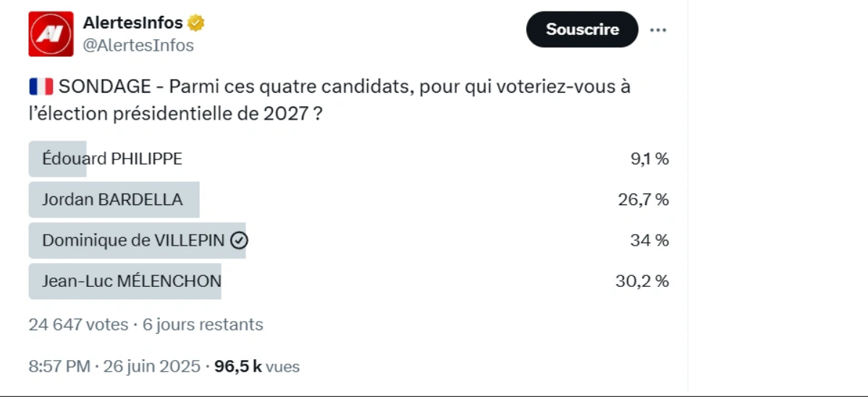The width and height of the screenshot is (868, 397).
Task: Click the French flag emoji in the tweet
Action: coord(41,87)
